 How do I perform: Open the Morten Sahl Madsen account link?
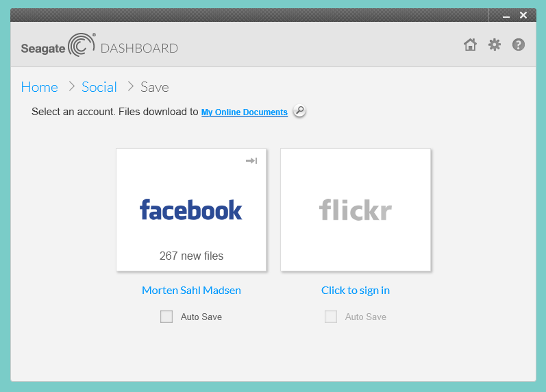191,291
